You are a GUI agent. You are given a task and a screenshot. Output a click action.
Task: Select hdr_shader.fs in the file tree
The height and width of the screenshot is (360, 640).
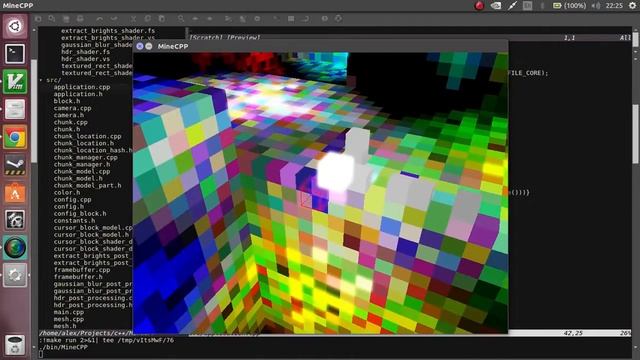coord(86,52)
